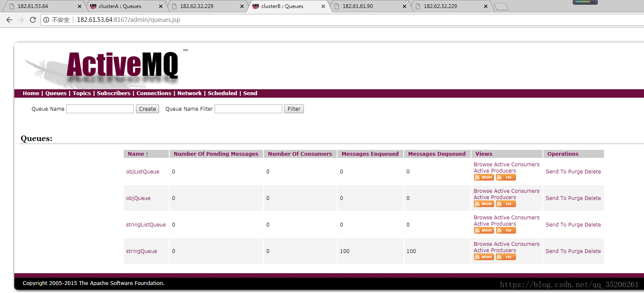
Task: Open the objQueue queue link
Action: (138, 198)
